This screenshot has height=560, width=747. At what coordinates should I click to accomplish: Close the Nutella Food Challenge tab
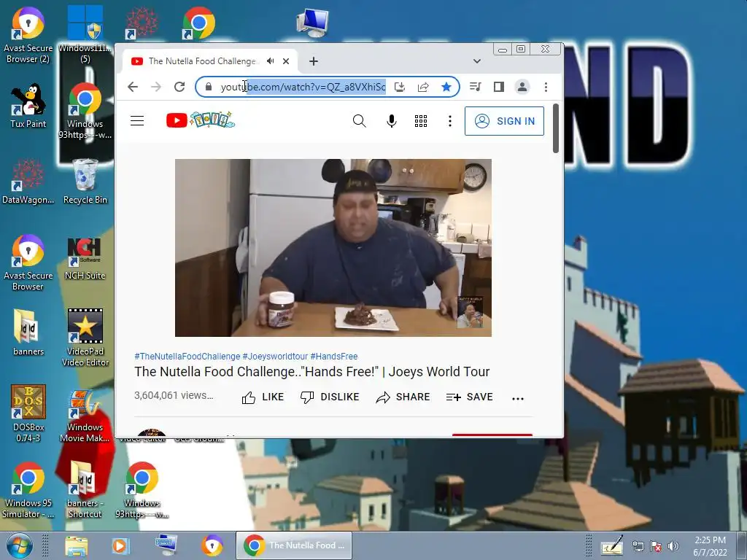(x=286, y=61)
